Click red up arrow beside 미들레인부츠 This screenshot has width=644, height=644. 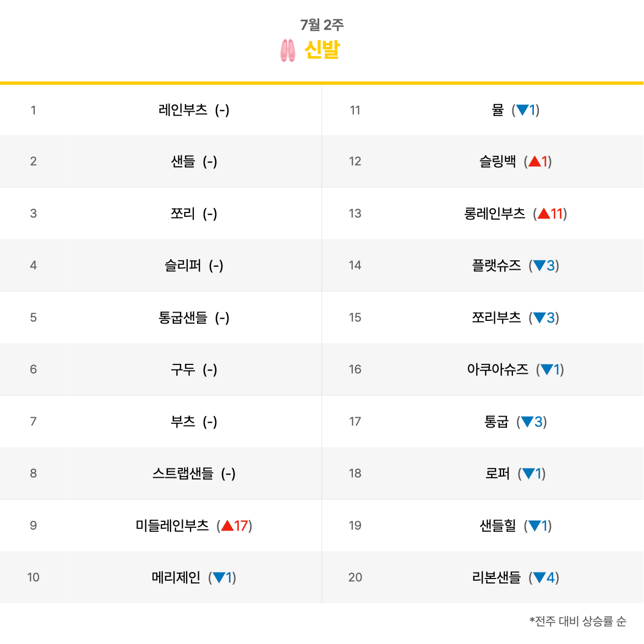(227, 526)
